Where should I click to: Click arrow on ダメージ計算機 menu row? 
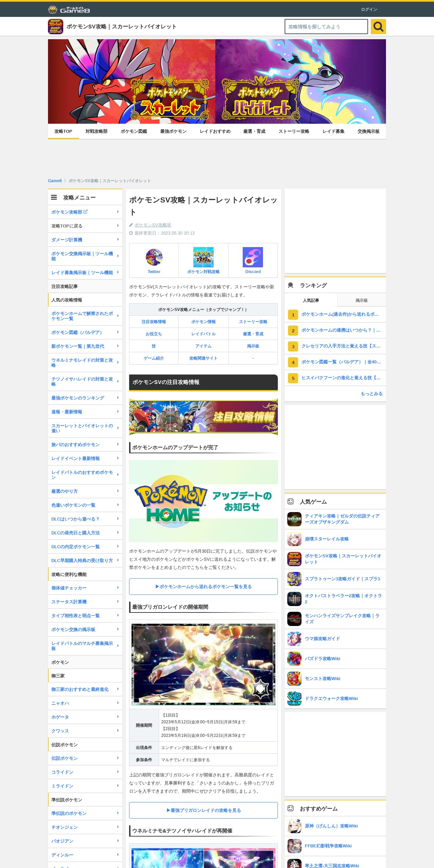tap(118, 239)
